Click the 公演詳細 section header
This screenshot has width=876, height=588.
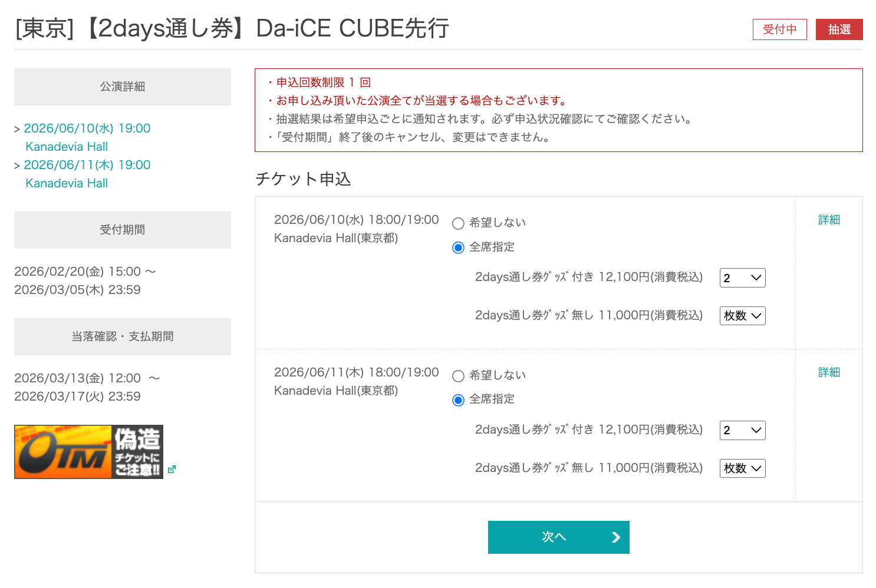(123, 87)
